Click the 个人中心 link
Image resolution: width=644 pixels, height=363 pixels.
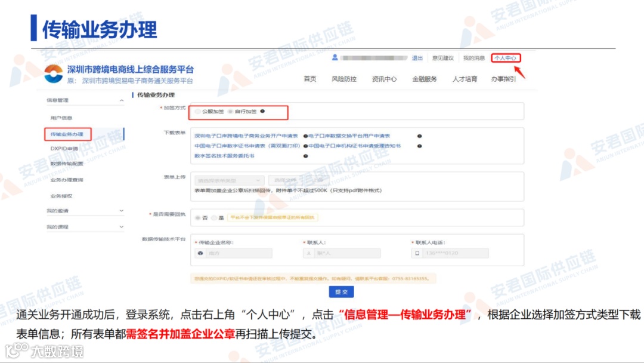[505, 58]
